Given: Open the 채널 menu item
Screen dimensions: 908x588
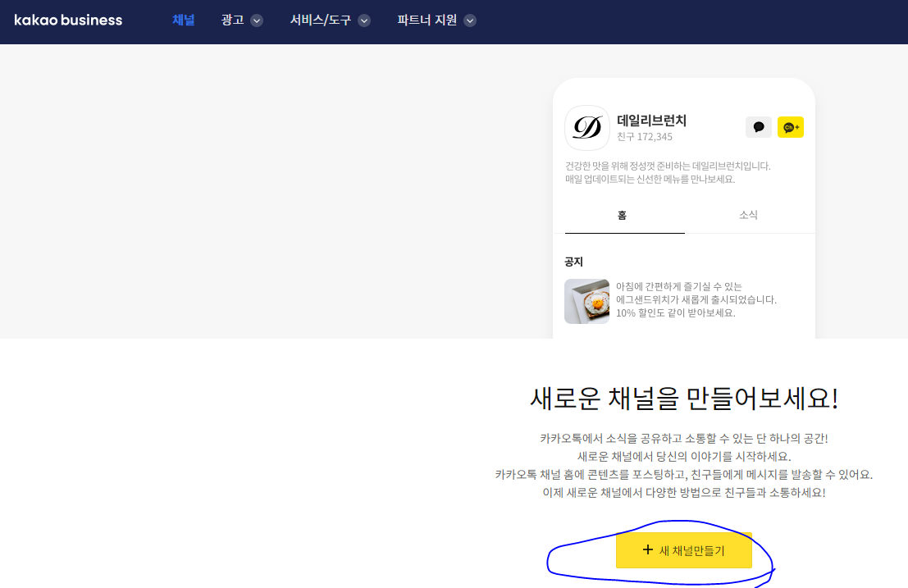Looking at the screenshot, I should pyautogui.click(x=183, y=21).
